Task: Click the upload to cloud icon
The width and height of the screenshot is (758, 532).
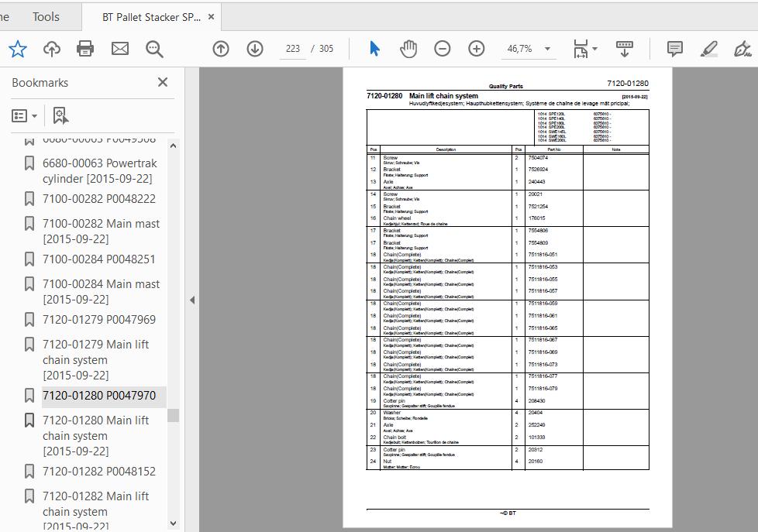Action: (x=52, y=49)
